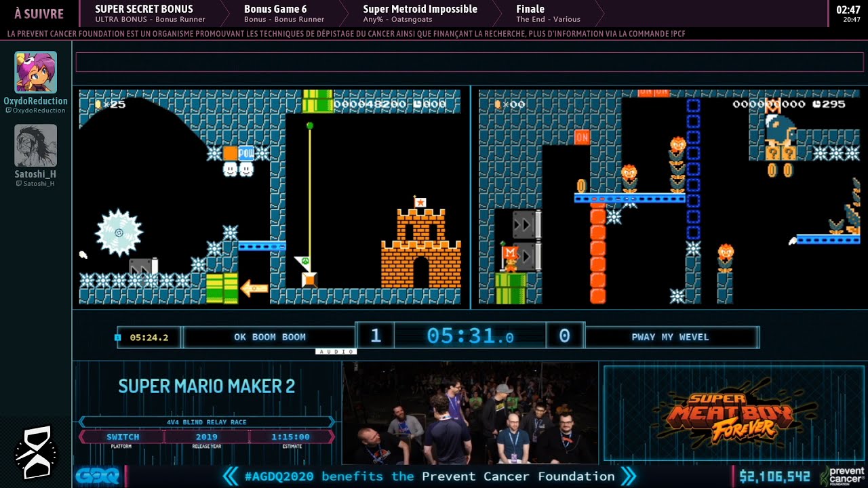
Task: Click the left chevrons on banner
Action: click(x=231, y=476)
